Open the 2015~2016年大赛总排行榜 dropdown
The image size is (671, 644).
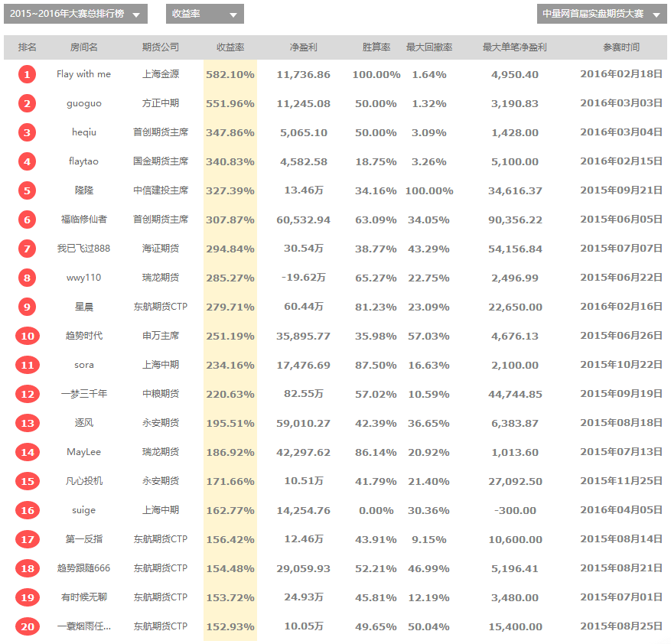pos(75,14)
